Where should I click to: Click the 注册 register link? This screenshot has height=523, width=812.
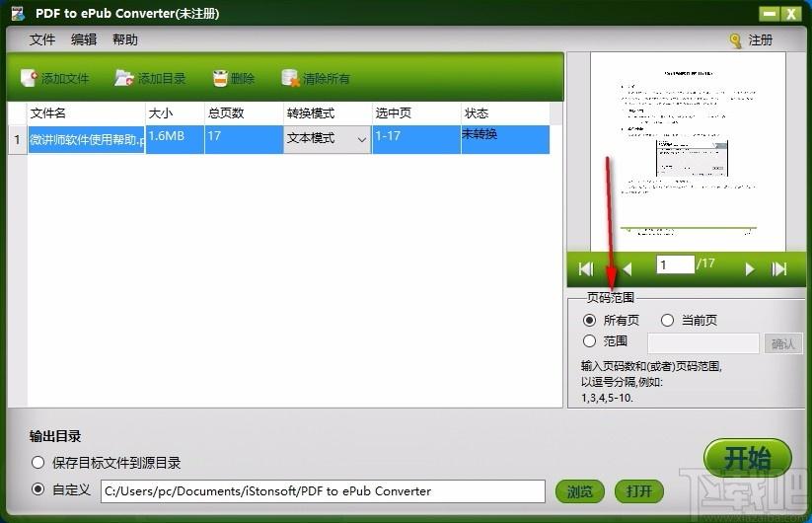pyautogui.click(x=761, y=40)
